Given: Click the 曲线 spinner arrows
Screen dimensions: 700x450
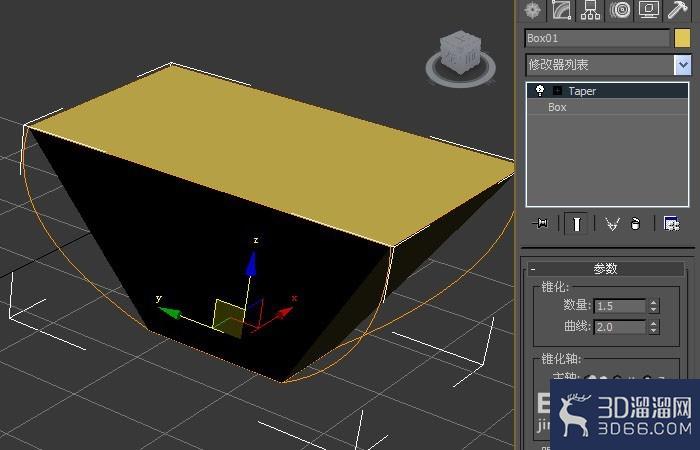Looking at the screenshot, I should click(x=654, y=327).
